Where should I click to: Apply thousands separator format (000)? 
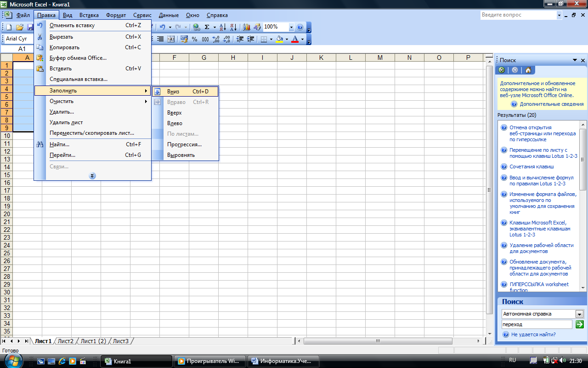205,39
